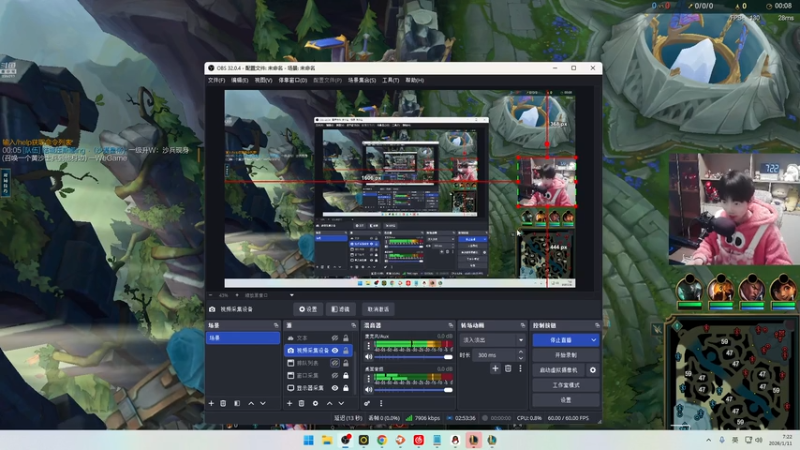The image size is (800, 450).
Task: Undock the Audio Mixer panel icon
Action: 451,325
